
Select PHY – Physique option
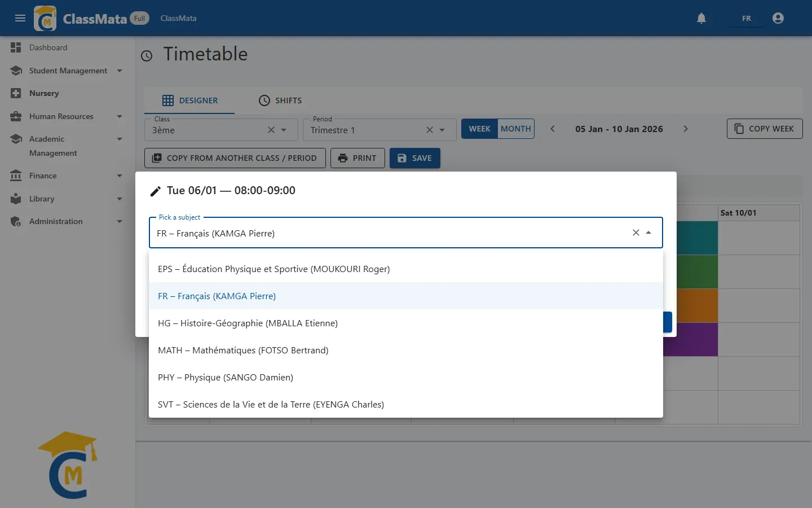406,377
